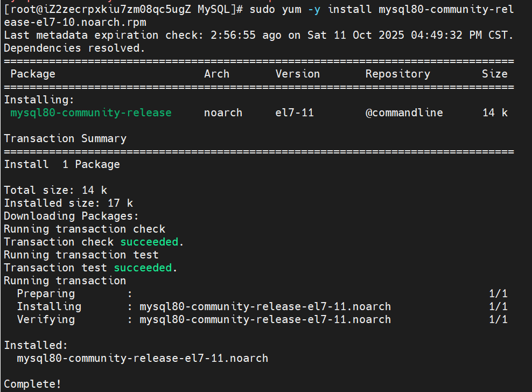Click the package name listed under Installed
Viewport: 532px width, 392px height.
(143, 358)
